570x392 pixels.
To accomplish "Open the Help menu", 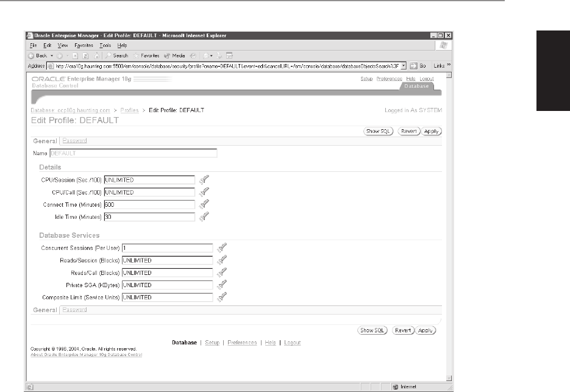I will pos(122,46).
